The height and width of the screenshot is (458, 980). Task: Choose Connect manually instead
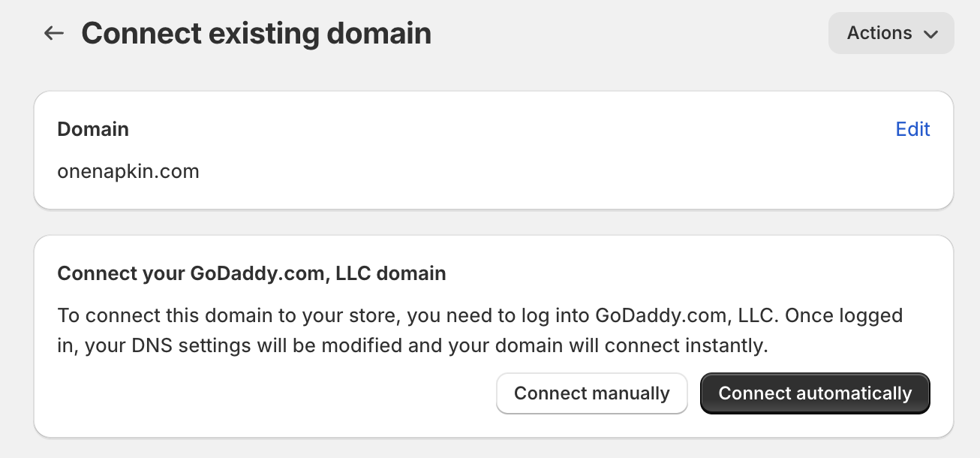coord(591,393)
